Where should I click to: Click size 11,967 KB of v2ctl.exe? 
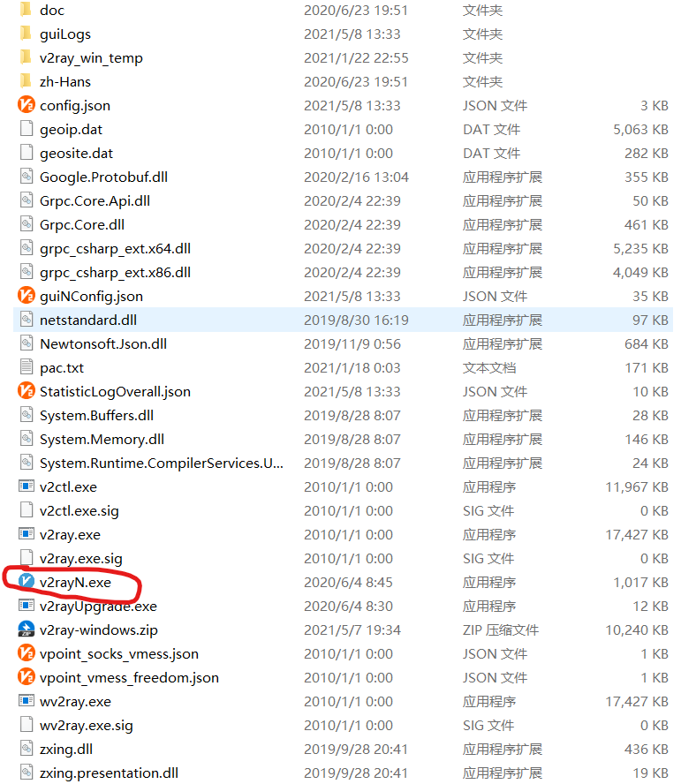coord(637,487)
